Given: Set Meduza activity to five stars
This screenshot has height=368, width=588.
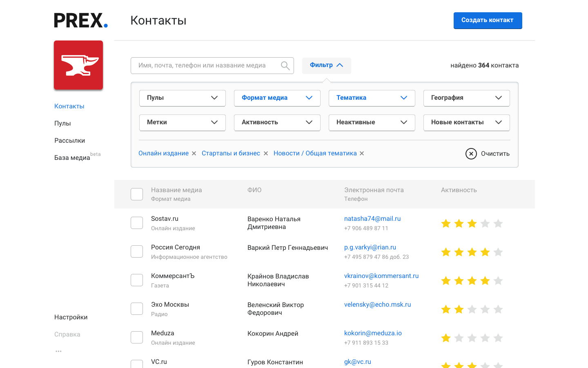Looking at the screenshot, I should 498,338.
